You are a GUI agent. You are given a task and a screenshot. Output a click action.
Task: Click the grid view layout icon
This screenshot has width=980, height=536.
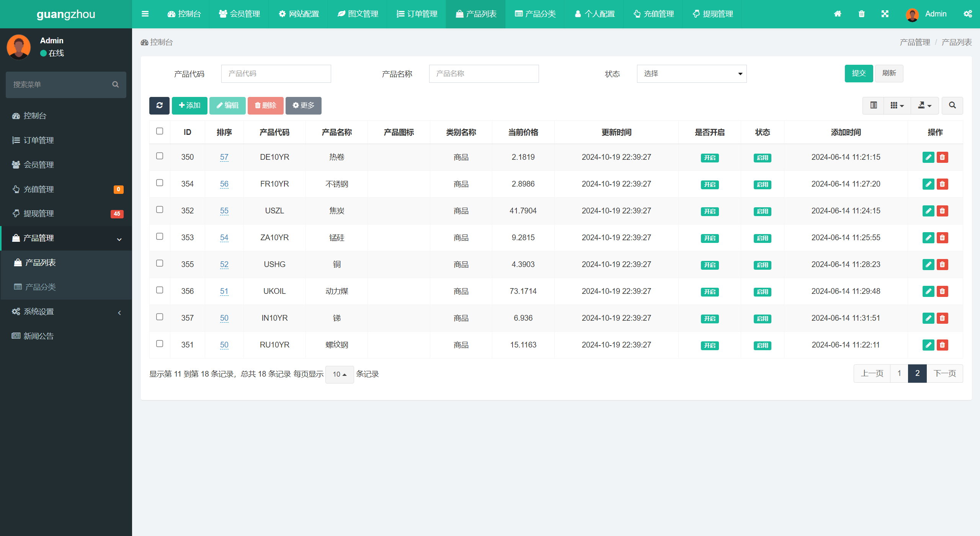[x=895, y=105]
